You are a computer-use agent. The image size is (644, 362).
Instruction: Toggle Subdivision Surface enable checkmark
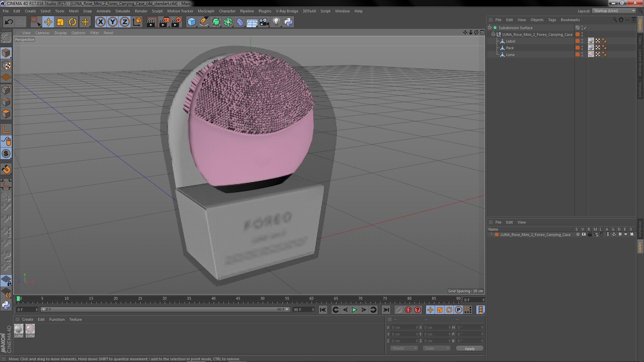pyautogui.click(x=585, y=28)
